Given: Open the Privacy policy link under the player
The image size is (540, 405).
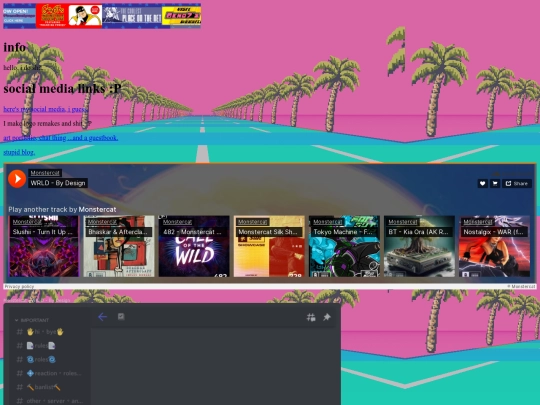Looking at the screenshot, I should tap(19, 287).
